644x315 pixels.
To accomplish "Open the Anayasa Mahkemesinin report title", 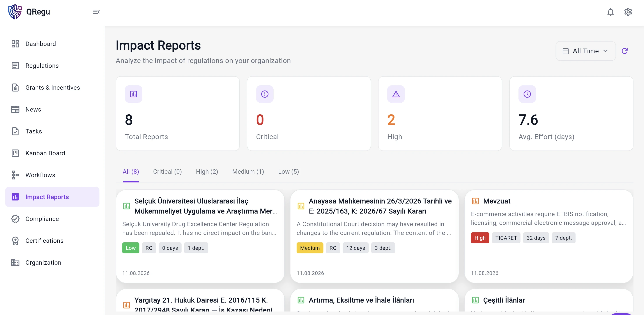I will 380,206.
